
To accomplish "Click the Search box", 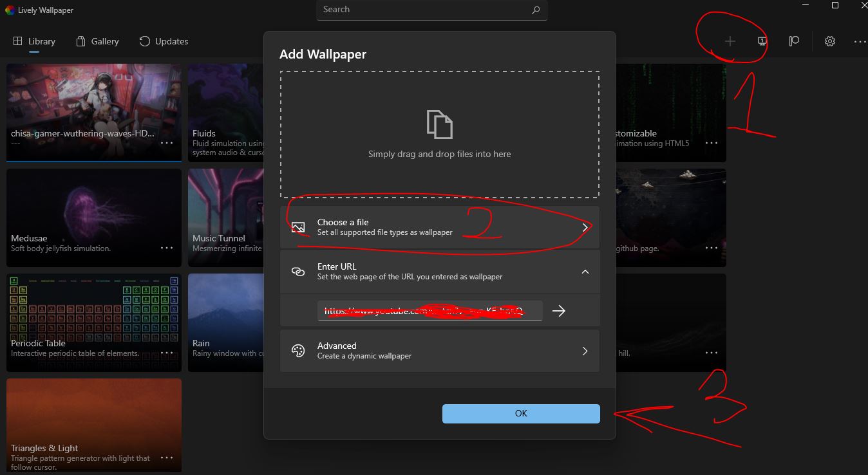I will tap(432, 10).
